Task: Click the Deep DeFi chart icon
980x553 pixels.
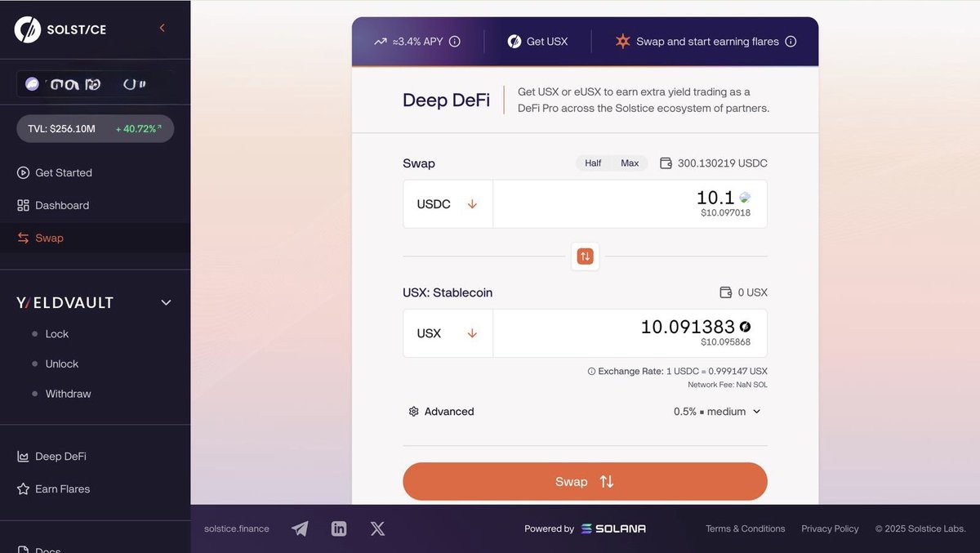Action: 23,457
